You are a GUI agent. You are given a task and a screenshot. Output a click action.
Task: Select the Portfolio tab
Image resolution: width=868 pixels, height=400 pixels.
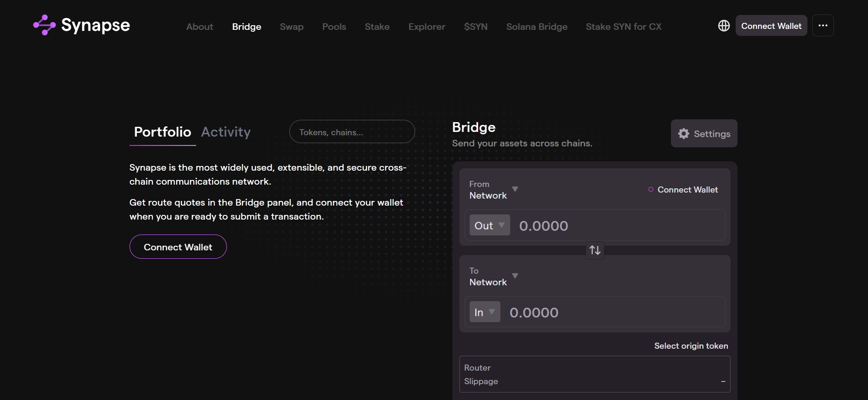[162, 132]
